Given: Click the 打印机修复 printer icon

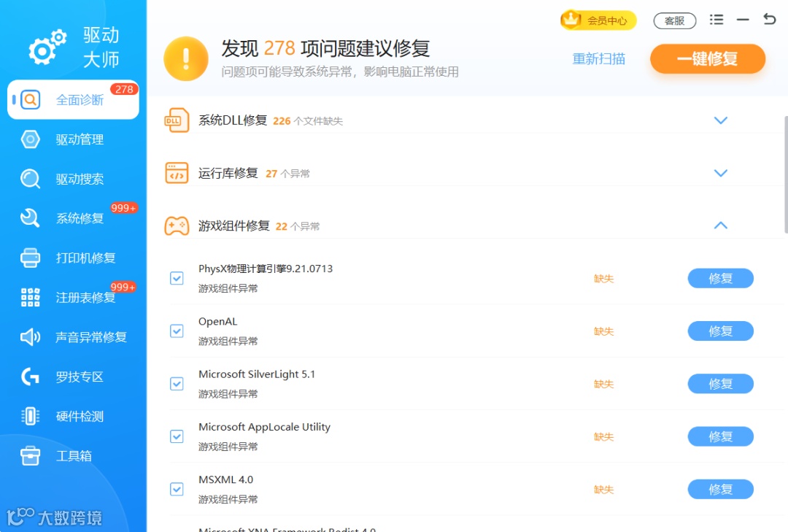Looking at the screenshot, I should (30, 258).
